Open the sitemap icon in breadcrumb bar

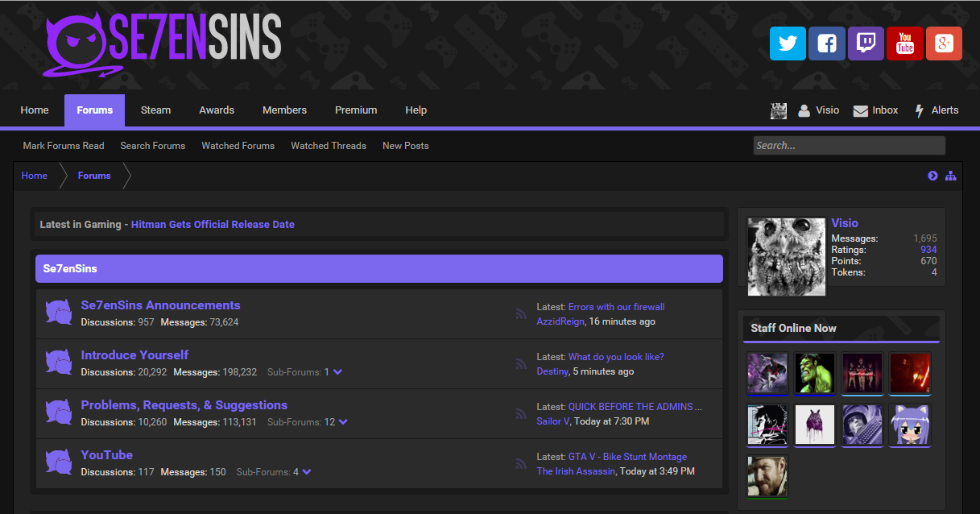point(951,176)
